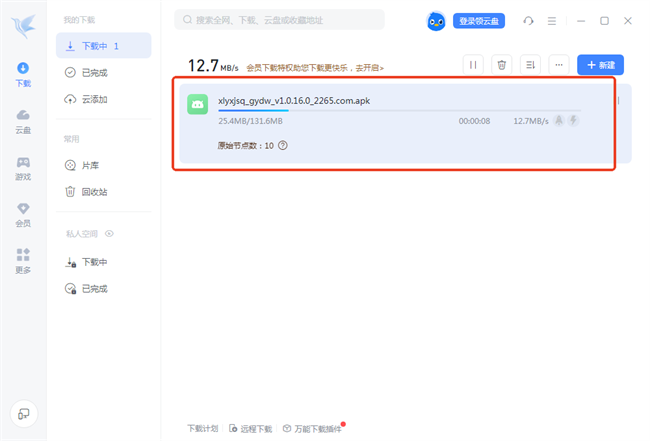Open the 游戏 games section
This screenshot has height=441, width=650.
(23, 169)
